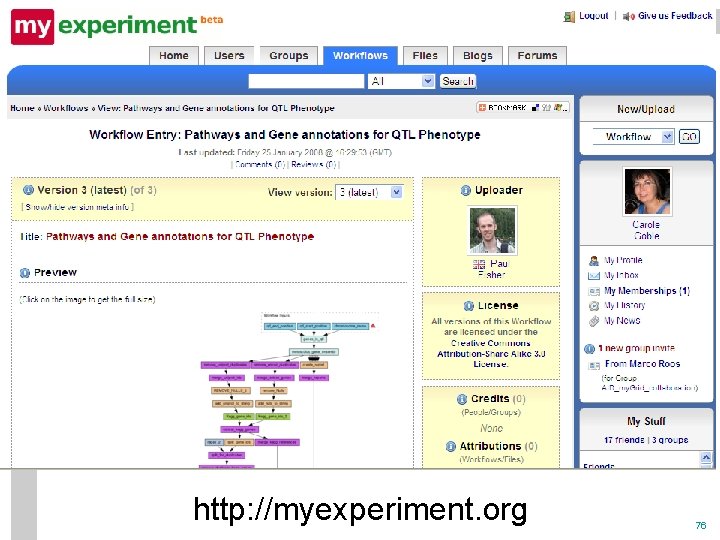Click the My History link

tap(624, 305)
